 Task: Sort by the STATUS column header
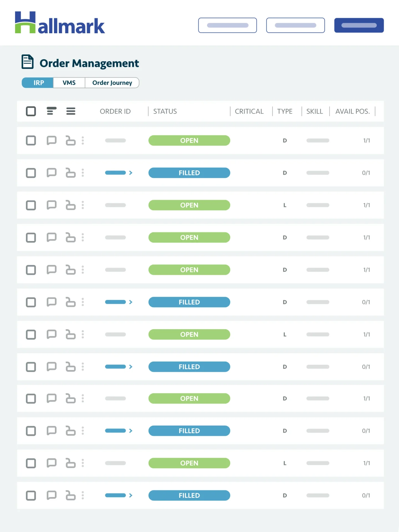[165, 111]
